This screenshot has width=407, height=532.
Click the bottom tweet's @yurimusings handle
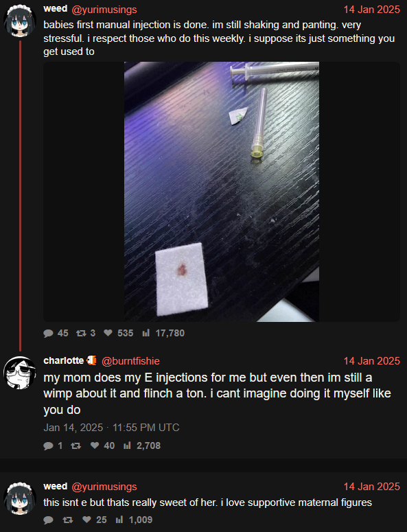104,487
